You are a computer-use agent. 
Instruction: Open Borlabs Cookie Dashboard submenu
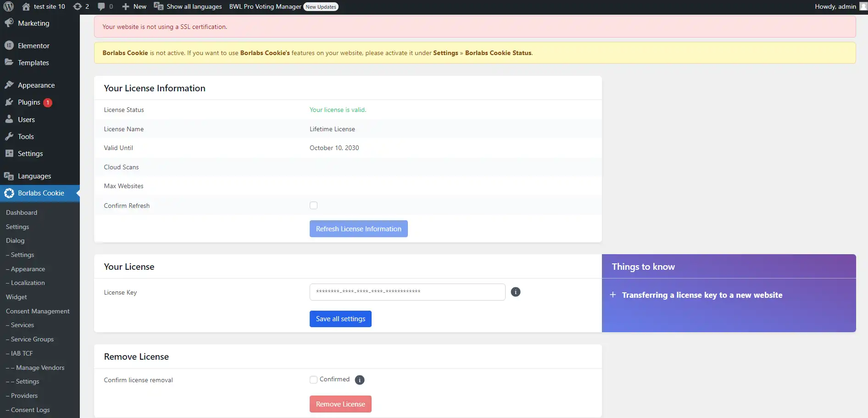coord(22,212)
